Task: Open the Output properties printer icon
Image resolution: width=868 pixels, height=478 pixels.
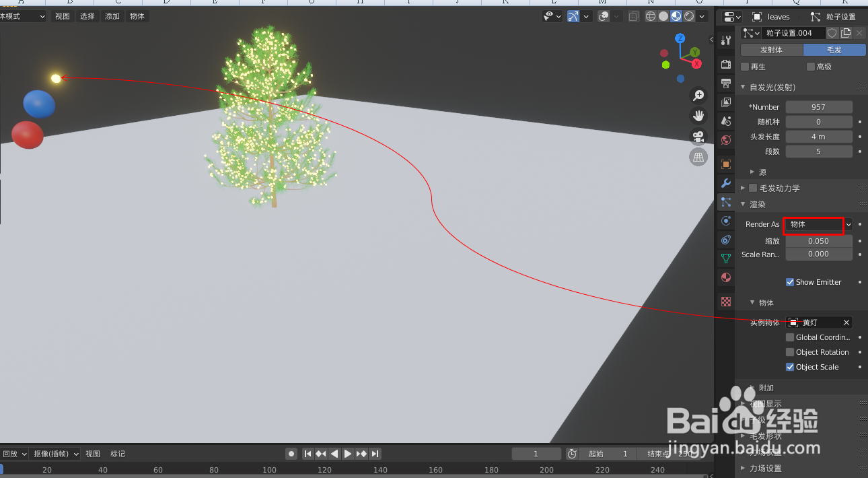Action: pos(725,83)
